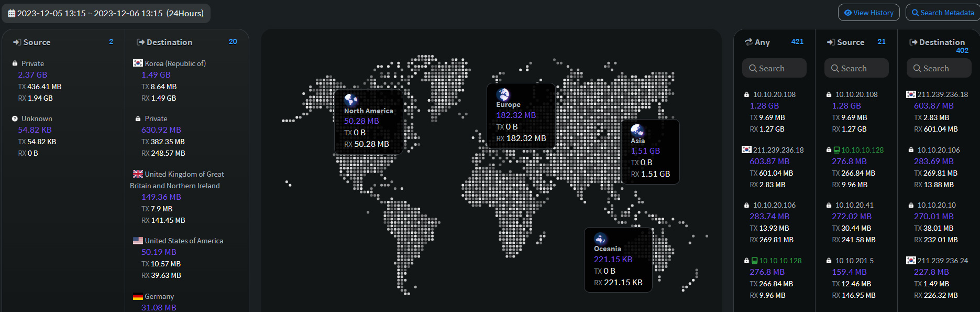Image resolution: width=980 pixels, height=312 pixels.
Task: Click the 221.15 KB Oceania traffic value
Action: pyautogui.click(x=613, y=260)
